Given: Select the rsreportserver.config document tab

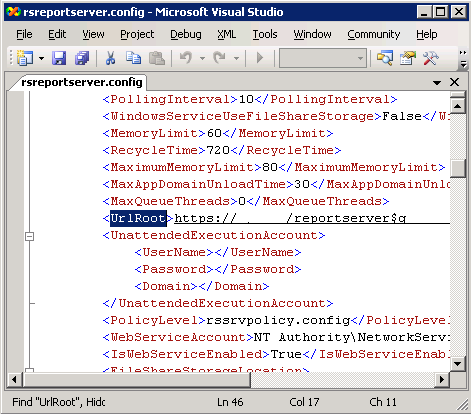Looking at the screenshot, I should 82,82.
